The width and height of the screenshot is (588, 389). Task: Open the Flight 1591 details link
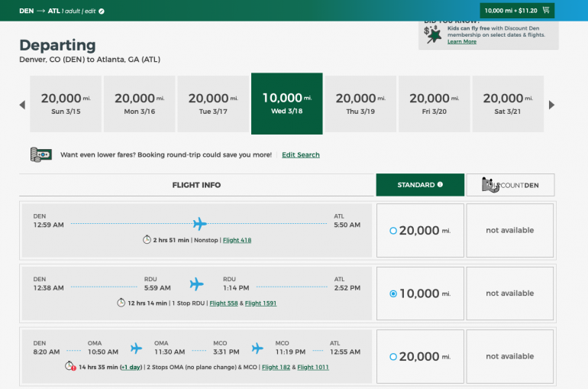260,303
